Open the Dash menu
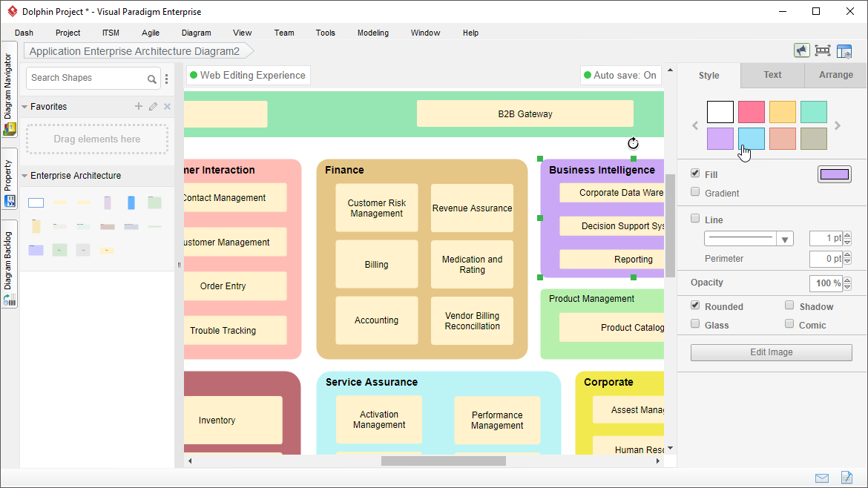The height and width of the screenshot is (488, 868). pyautogui.click(x=24, y=33)
